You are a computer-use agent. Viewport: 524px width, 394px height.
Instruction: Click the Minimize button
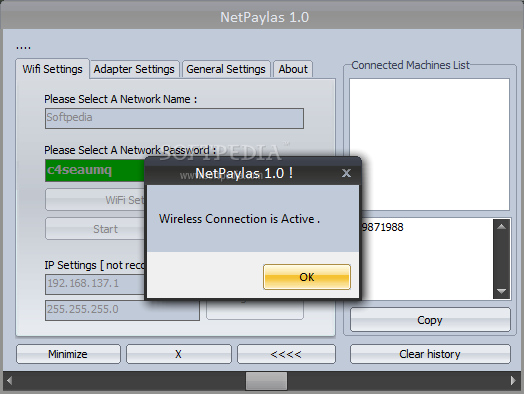pos(68,354)
